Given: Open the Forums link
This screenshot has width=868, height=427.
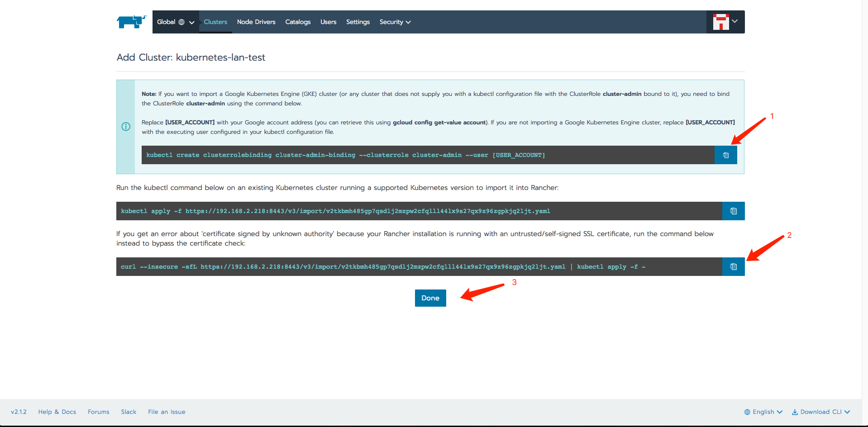Looking at the screenshot, I should (99, 412).
